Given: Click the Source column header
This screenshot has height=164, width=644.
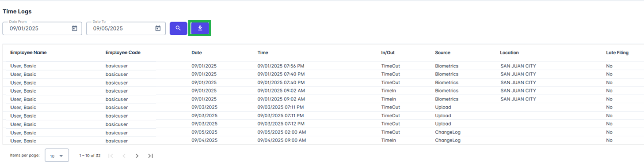Looking at the screenshot, I should pos(442,53).
